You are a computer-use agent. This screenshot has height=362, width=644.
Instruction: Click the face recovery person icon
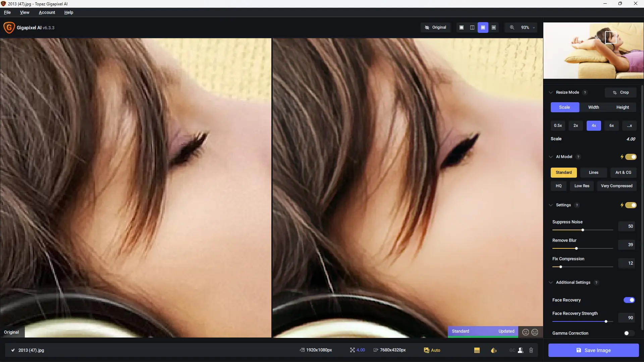click(x=521, y=350)
